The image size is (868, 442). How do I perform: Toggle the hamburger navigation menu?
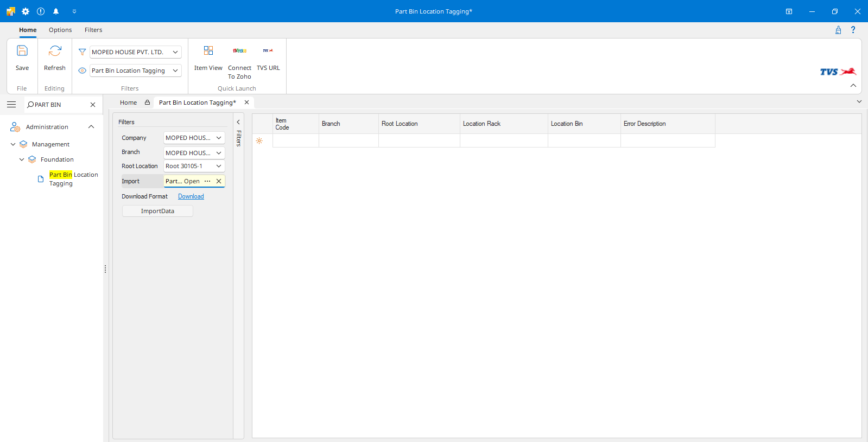(x=11, y=105)
